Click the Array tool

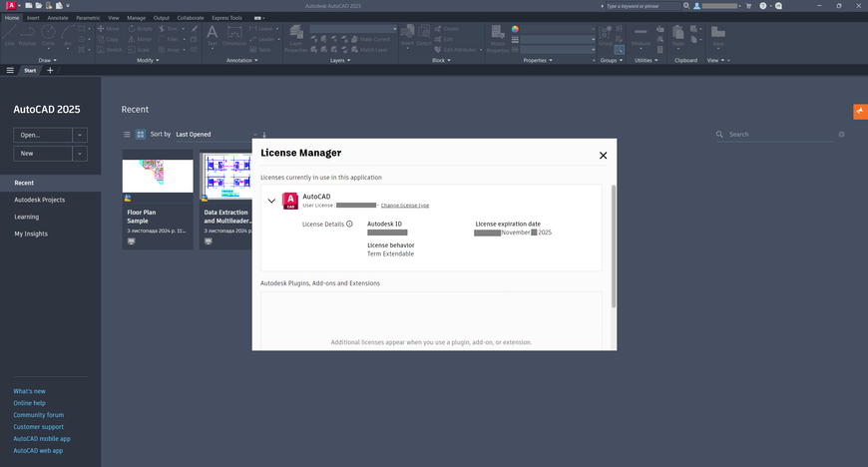tap(169, 50)
